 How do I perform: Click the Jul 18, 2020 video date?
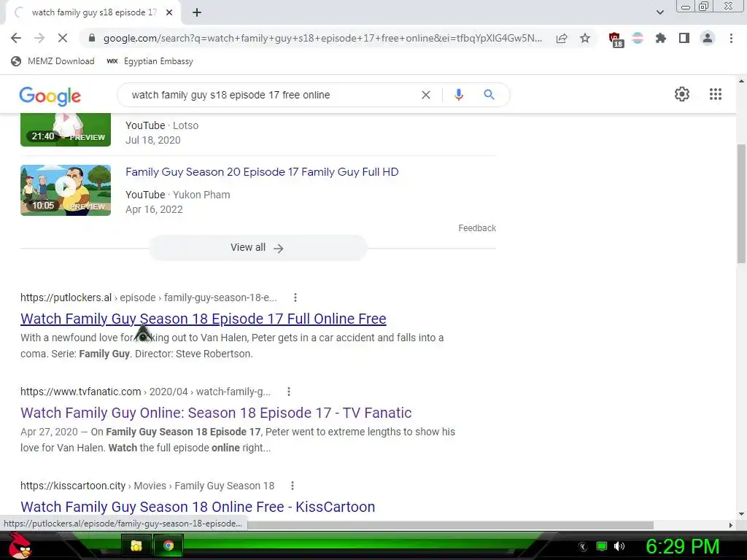153,140
